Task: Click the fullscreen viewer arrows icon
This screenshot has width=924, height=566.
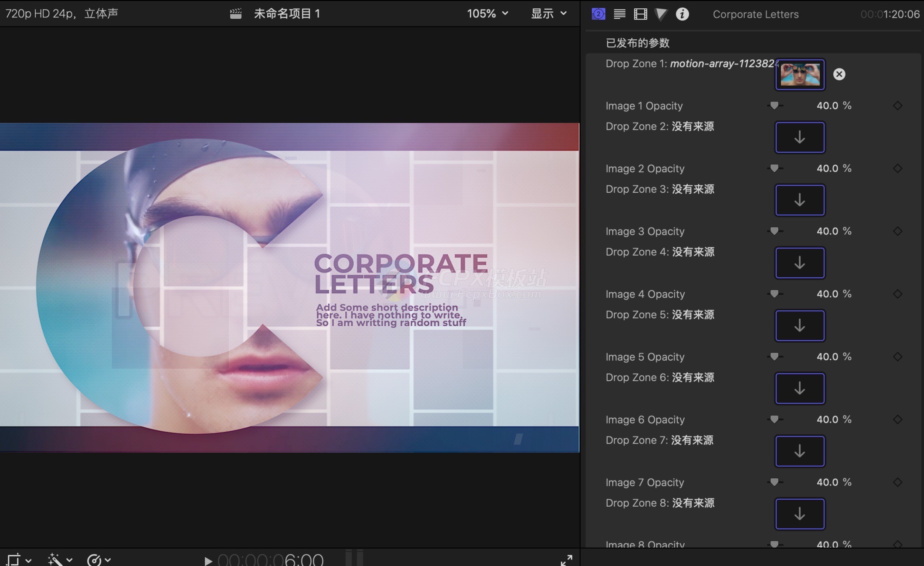Action: tap(566, 560)
